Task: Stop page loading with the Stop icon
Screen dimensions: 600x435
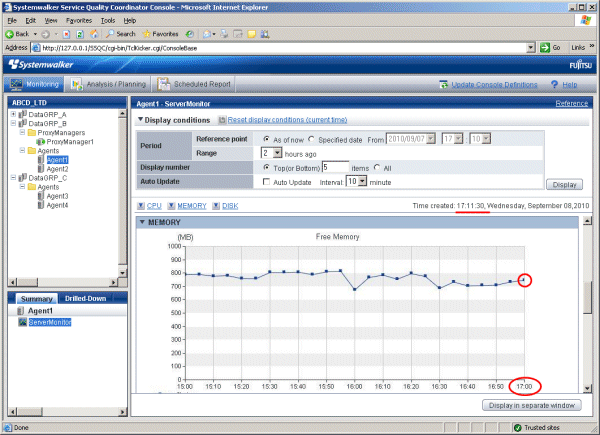Action: [66, 34]
